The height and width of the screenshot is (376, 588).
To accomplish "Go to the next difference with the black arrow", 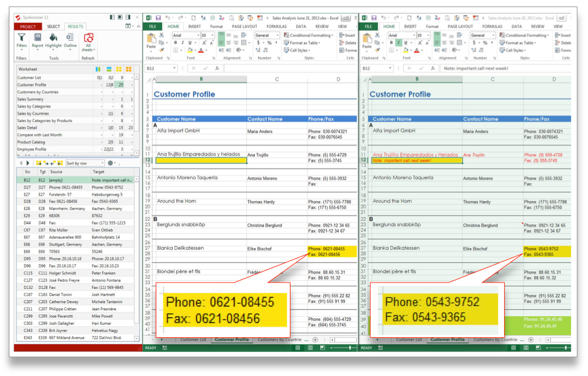I will click(28, 163).
